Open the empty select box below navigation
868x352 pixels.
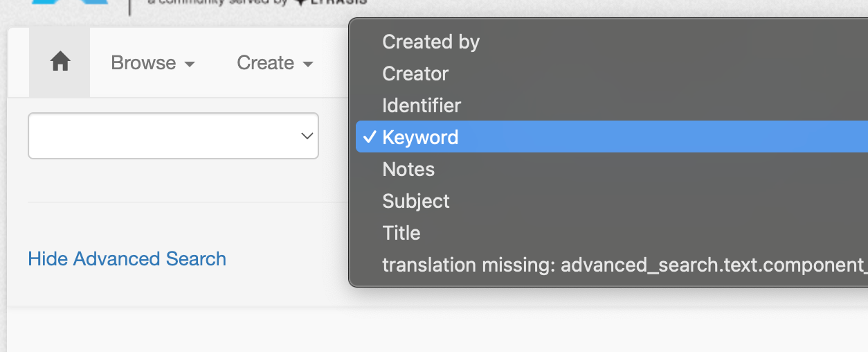(x=173, y=136)
